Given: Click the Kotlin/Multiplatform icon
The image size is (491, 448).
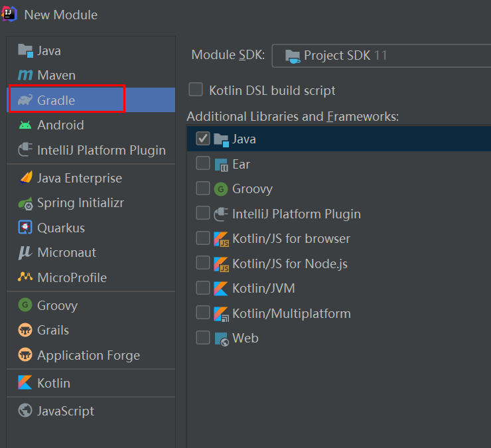Looking at the screenshot, I should (221, 314).
